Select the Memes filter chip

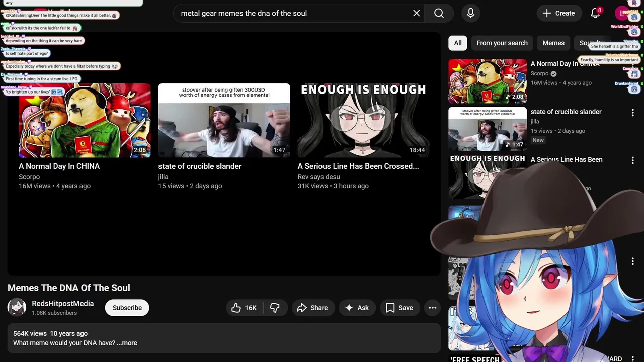(x=553, y=43)
